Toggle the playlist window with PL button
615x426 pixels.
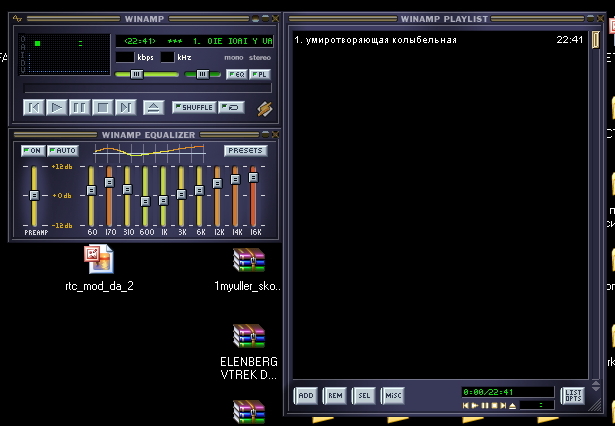tap(260, 74)
